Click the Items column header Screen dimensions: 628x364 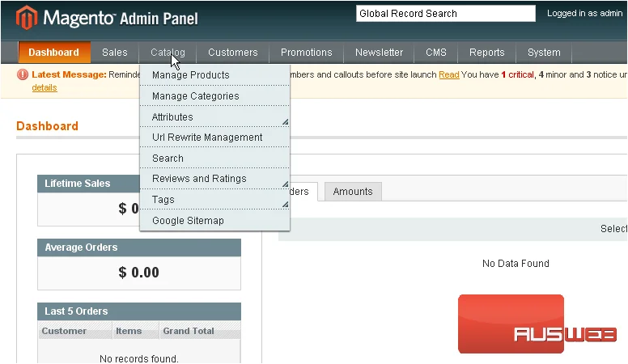136,331
